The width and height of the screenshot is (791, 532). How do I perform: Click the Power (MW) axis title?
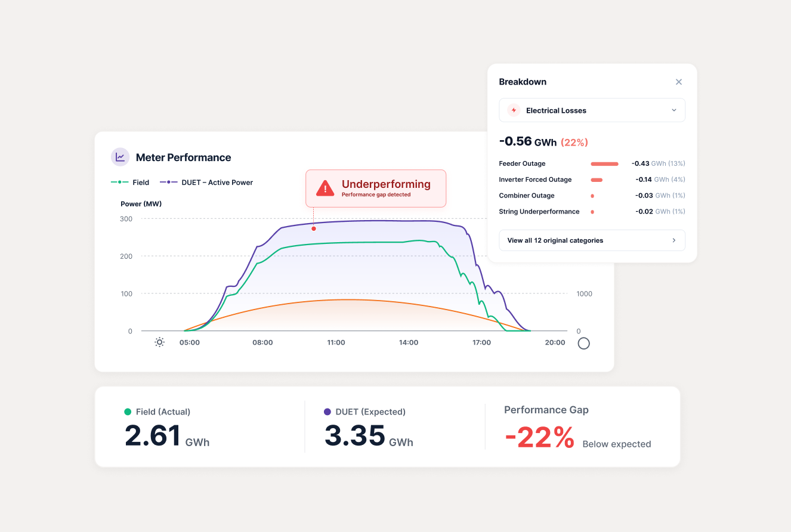pos(141,204)
